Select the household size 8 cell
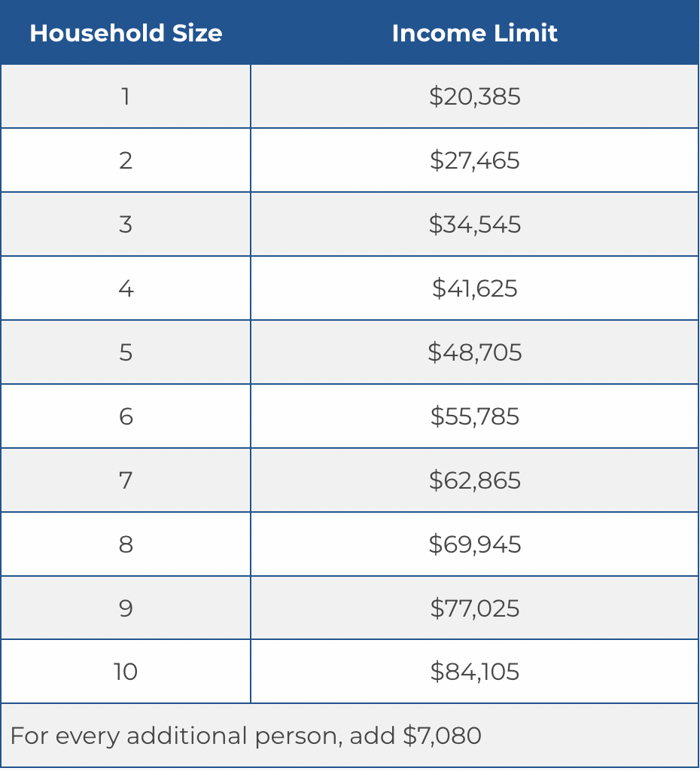 (x=126, y=544)
